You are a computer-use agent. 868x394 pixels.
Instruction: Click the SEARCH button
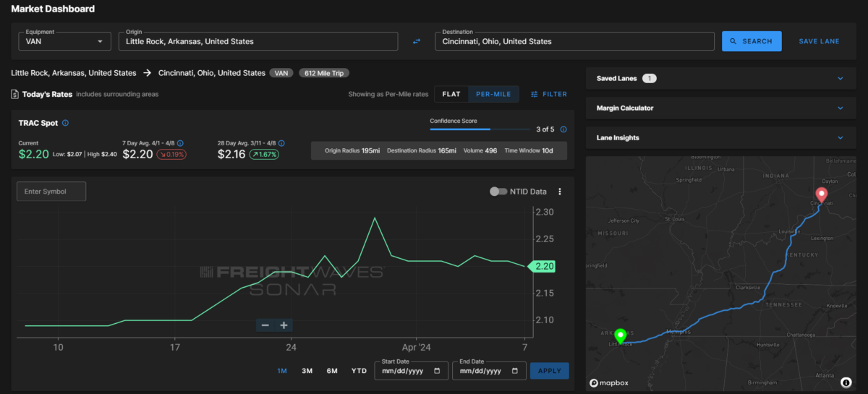point(752,41)
